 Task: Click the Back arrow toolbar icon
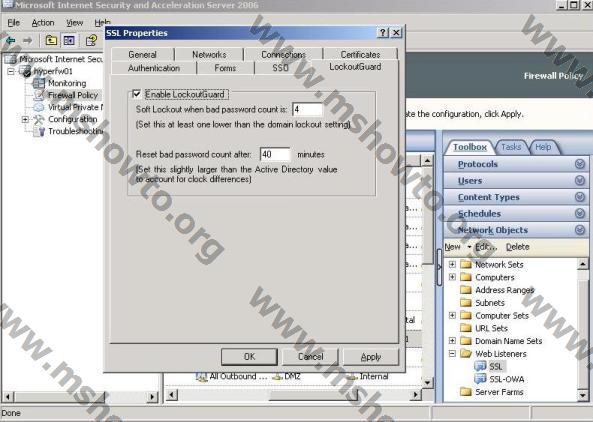[11, 40]
